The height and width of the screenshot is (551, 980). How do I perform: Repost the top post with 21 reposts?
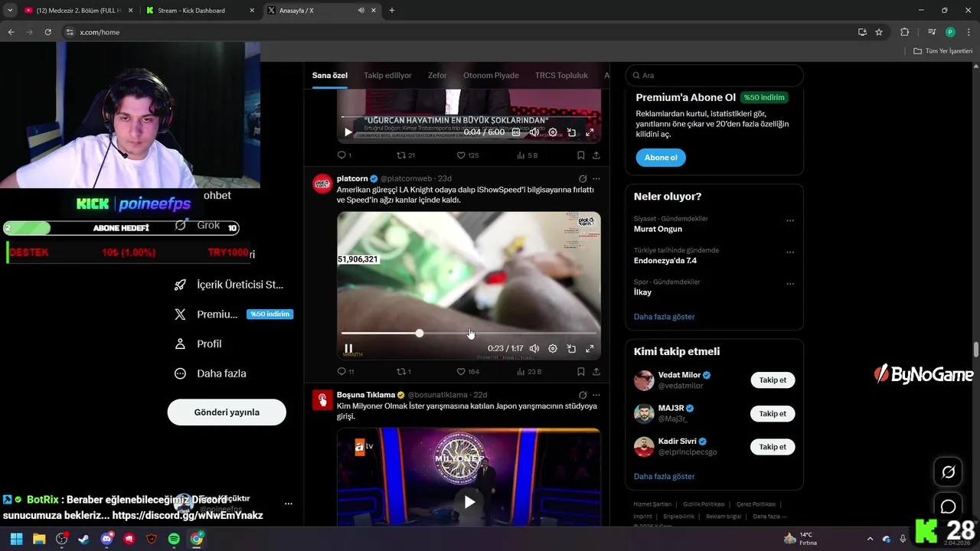coord(405,155)
